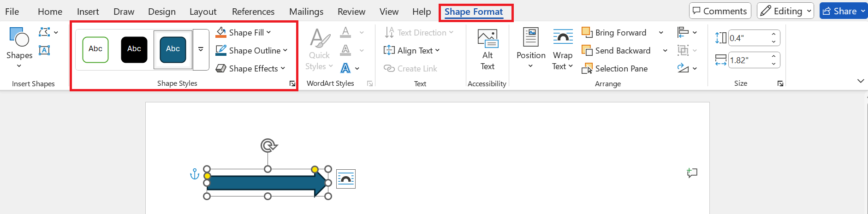Expand Send Backward dropdown arrow
This screenshot has width=868, height=214.
[665, 50]
